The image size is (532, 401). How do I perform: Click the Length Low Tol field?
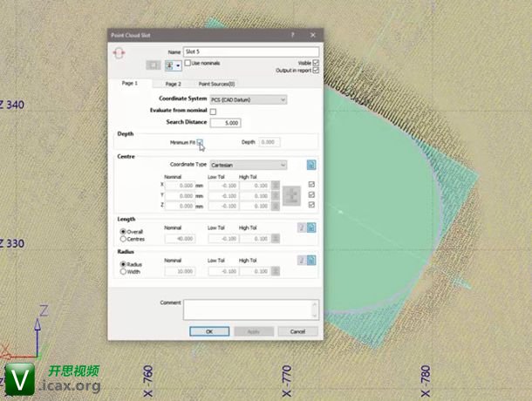[223, 239]
